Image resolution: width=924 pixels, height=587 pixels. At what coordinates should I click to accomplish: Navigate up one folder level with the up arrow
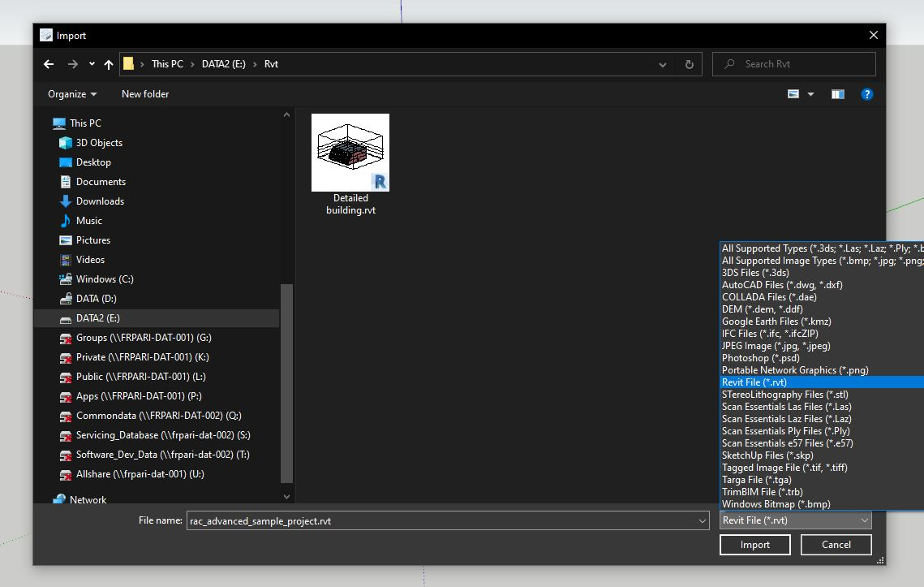pos(108,64)
